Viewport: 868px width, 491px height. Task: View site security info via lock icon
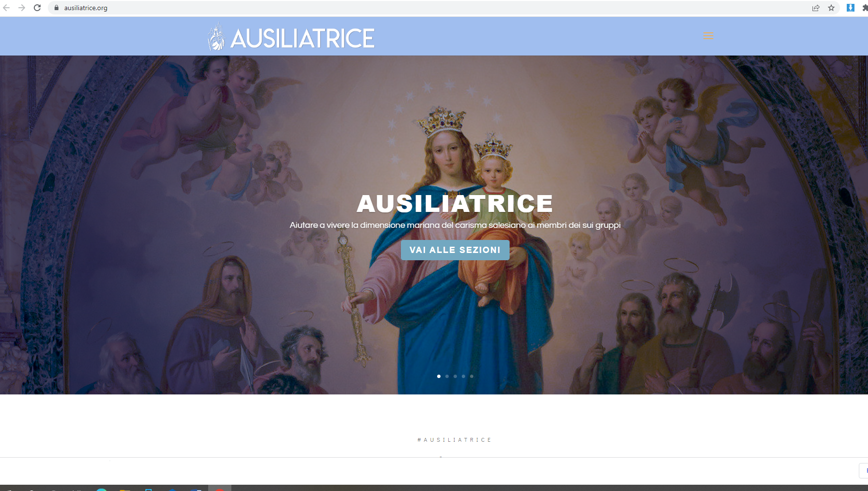[57, 8]
